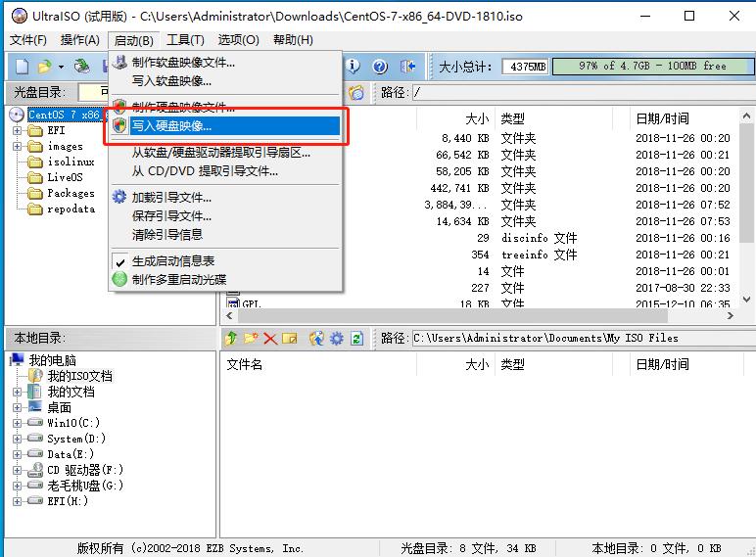Expand the 桌面 tree node

(x=18, y=407)
